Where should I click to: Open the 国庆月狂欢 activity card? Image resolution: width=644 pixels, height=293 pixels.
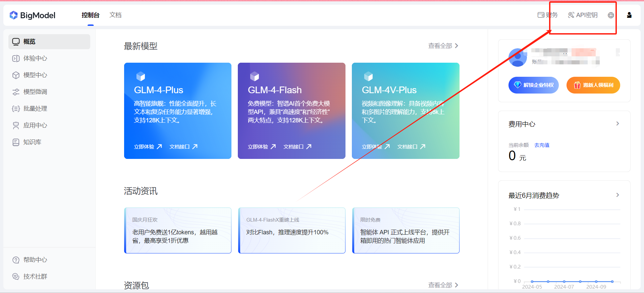point(178,230)
